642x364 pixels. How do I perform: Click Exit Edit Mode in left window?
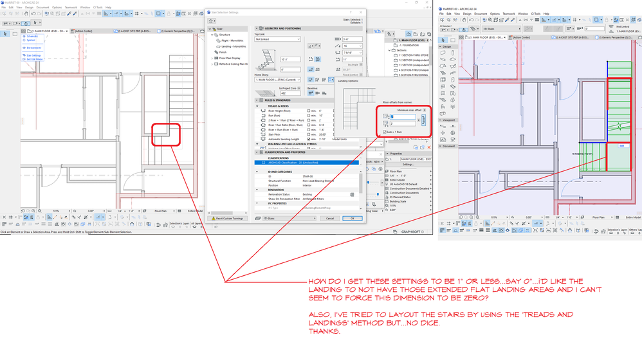(x=33, y=59)
